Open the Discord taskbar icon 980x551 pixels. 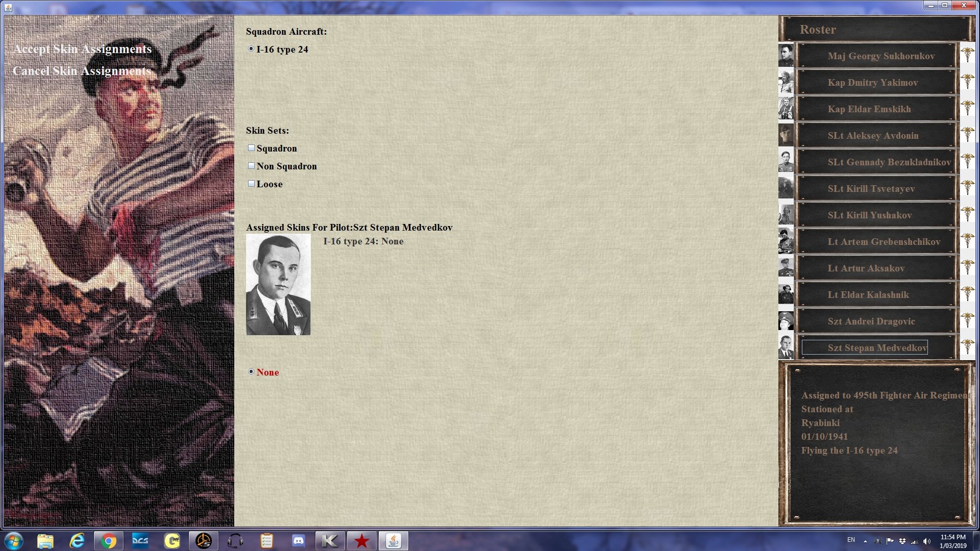click(x=298, y=541)
